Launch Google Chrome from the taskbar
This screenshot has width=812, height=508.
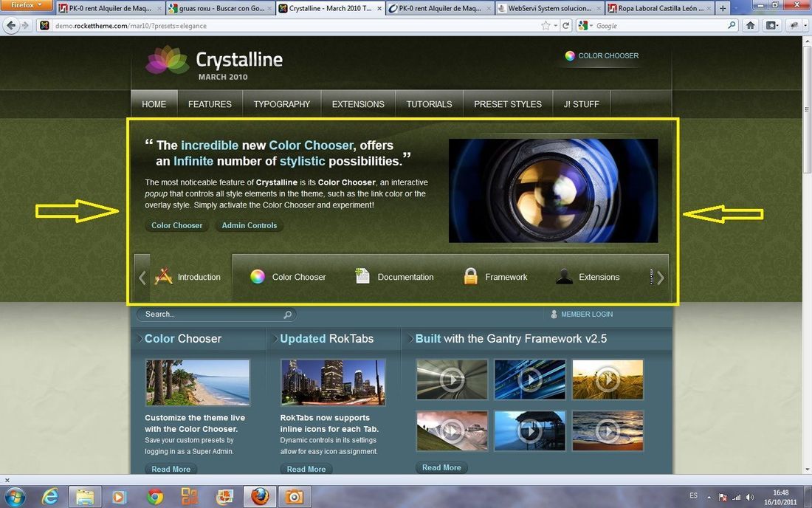154,497
